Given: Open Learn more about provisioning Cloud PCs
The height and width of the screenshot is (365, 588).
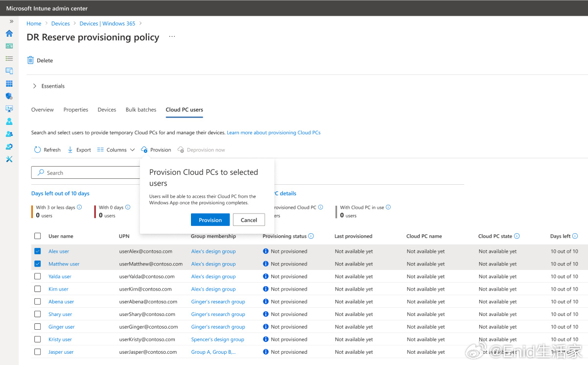Looking at the screenshot, I should [x=274, y=133].
